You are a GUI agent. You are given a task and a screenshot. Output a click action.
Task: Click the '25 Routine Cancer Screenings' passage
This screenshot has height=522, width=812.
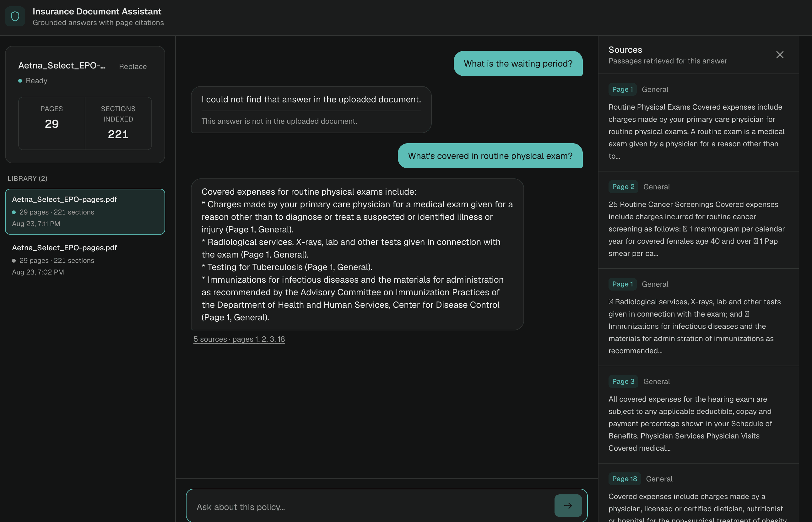pyautogui.click(x=696, y=229)
